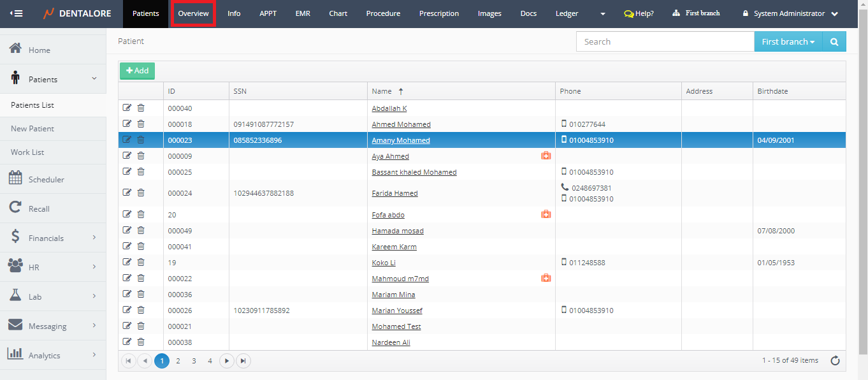Viewport: 868px width, 380px height.
Task: Open the more tabs caret after Ledger
Action: pyautogui.click(x=603, y=13)
